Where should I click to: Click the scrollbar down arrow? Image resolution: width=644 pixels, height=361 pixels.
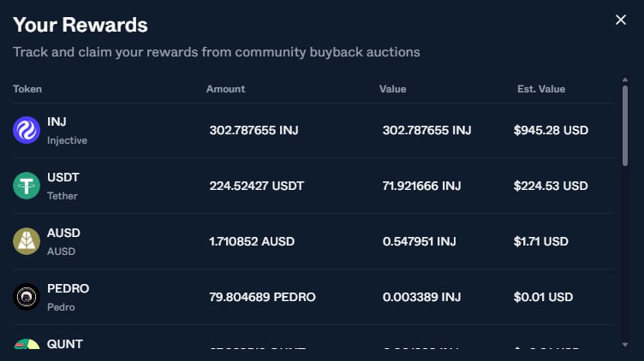625,344
